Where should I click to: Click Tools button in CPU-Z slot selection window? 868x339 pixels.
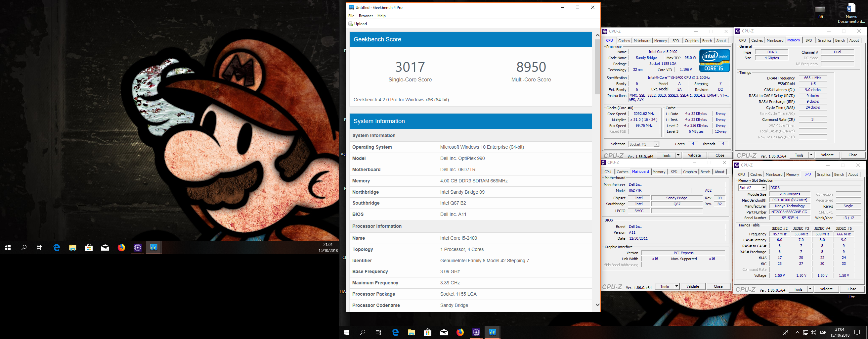click(798, 289)
